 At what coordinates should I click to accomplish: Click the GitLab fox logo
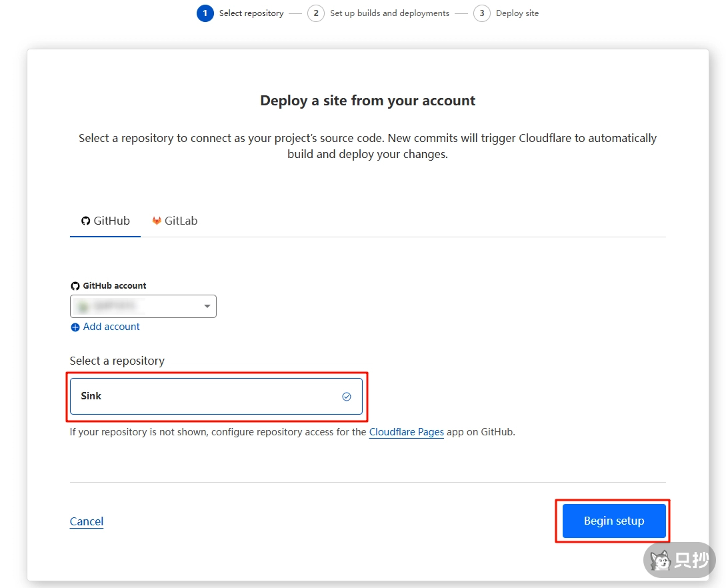157,221
